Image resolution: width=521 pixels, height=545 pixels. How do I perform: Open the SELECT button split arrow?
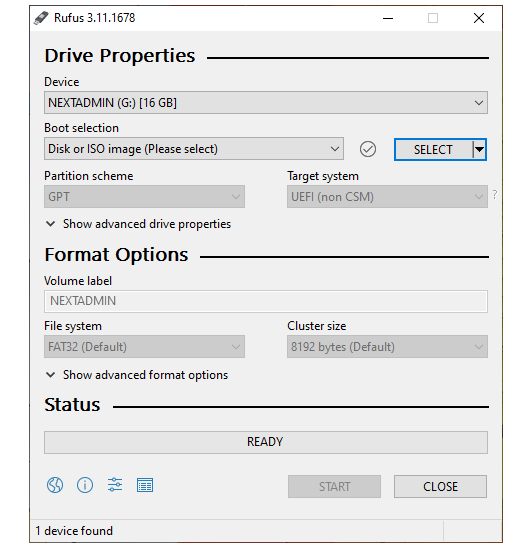[479, 149]
